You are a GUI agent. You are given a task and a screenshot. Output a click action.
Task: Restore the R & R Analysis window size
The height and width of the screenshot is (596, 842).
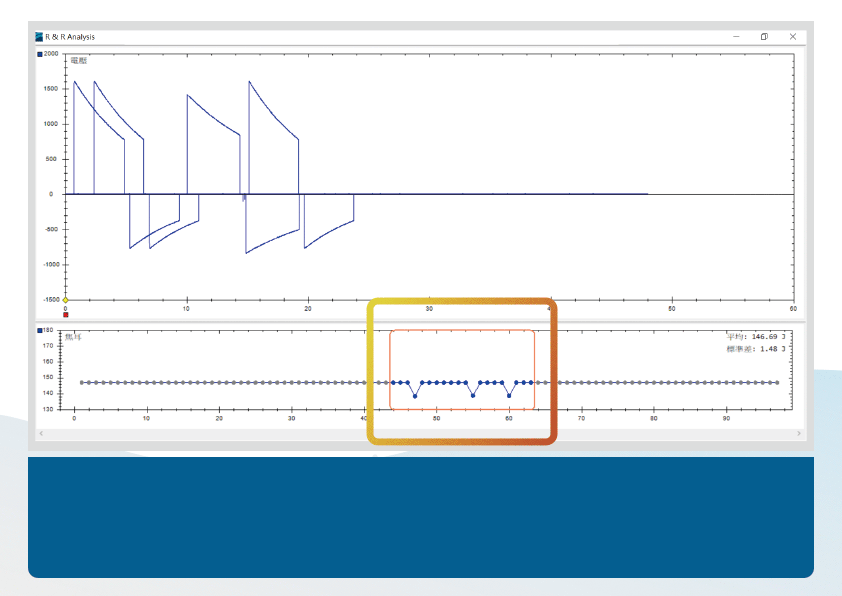tap(764, 37)
